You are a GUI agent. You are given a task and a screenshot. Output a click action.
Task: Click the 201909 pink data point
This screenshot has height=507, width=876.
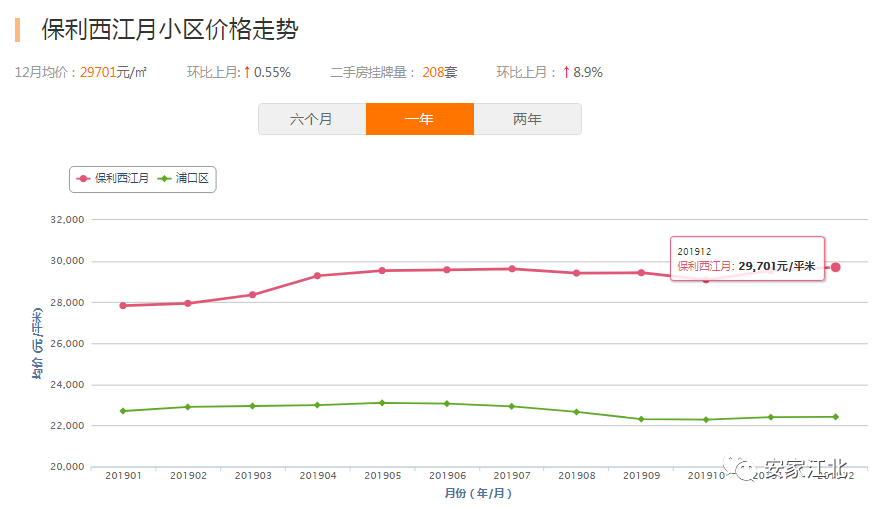click(641, 272)
